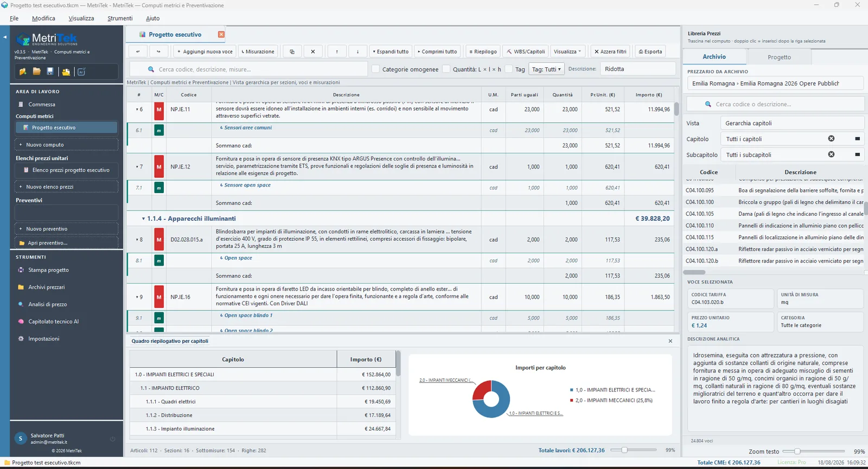Click the WBS/Capitoli button
The height and width of the screenshot is (469, 868).
click(526, 52)
